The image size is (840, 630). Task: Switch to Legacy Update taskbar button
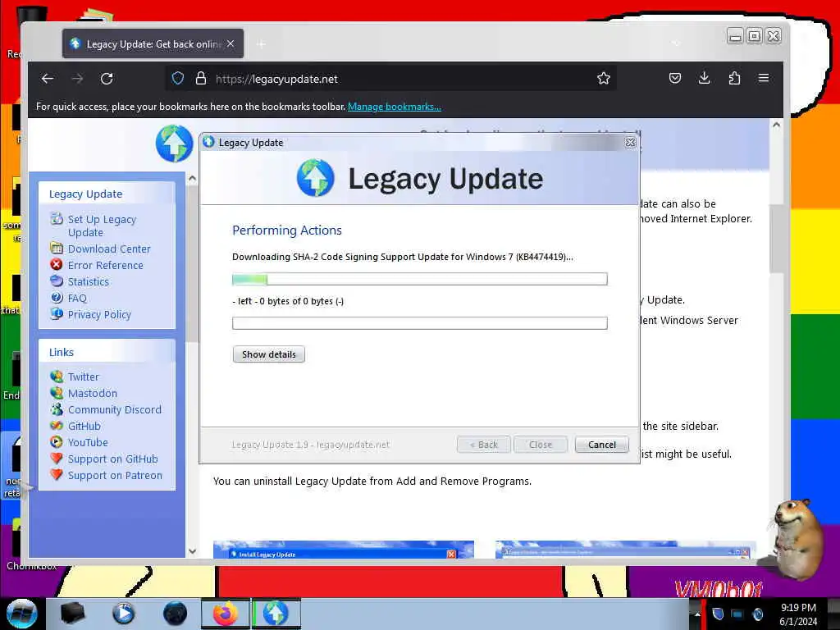pos(276,614)
